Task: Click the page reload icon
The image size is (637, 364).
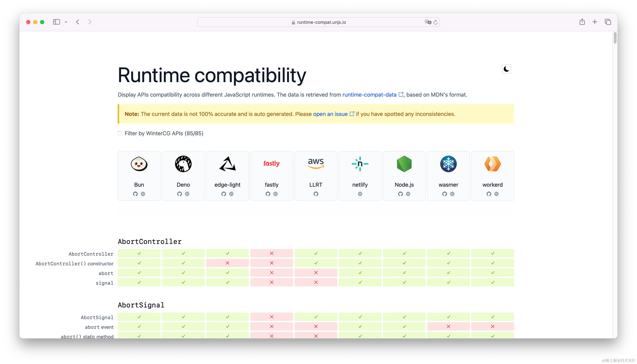Action: pos(435,22)
